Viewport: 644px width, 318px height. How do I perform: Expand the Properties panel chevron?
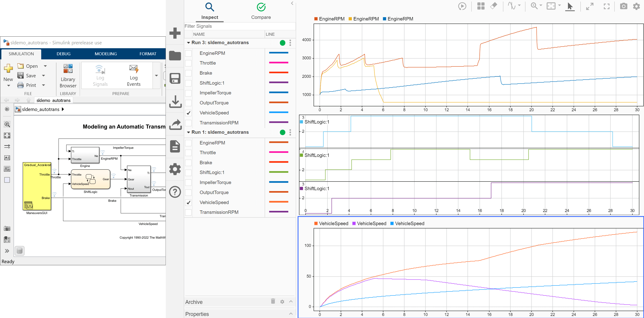pyautogui.click(x=291, y=314)
